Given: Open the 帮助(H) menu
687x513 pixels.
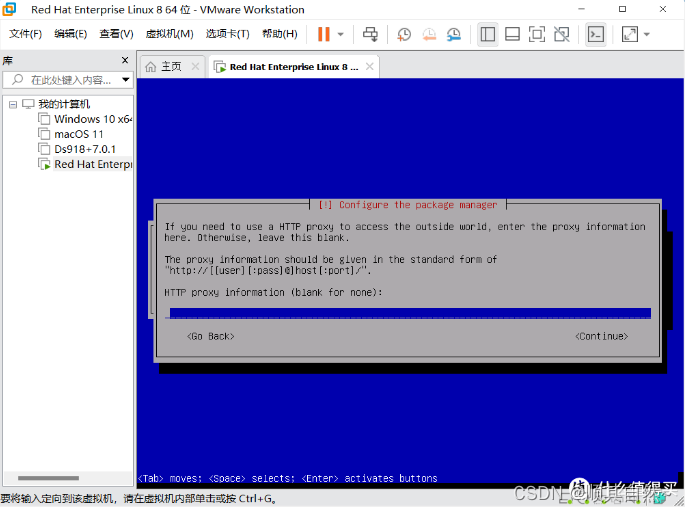Looking at the screenshot, I should pyautogui.click(x=280, y=34).
